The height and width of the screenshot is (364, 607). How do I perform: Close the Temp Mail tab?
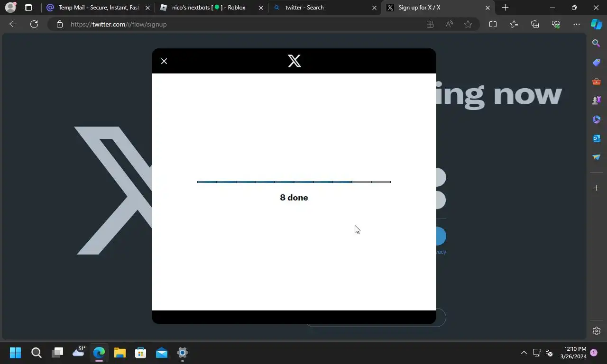pos(147,8)
